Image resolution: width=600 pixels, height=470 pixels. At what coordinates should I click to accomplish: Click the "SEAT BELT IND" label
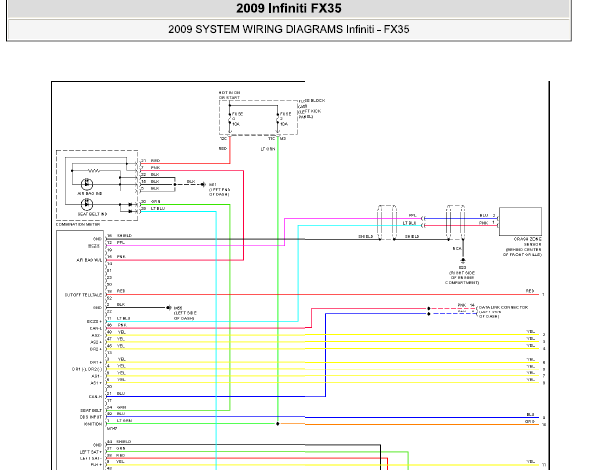point(92,214)
